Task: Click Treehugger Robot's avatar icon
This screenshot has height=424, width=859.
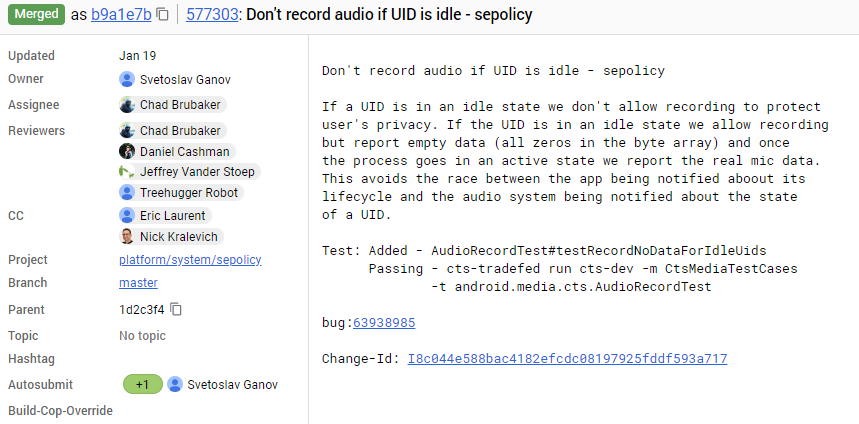Action: coord(127,192)
